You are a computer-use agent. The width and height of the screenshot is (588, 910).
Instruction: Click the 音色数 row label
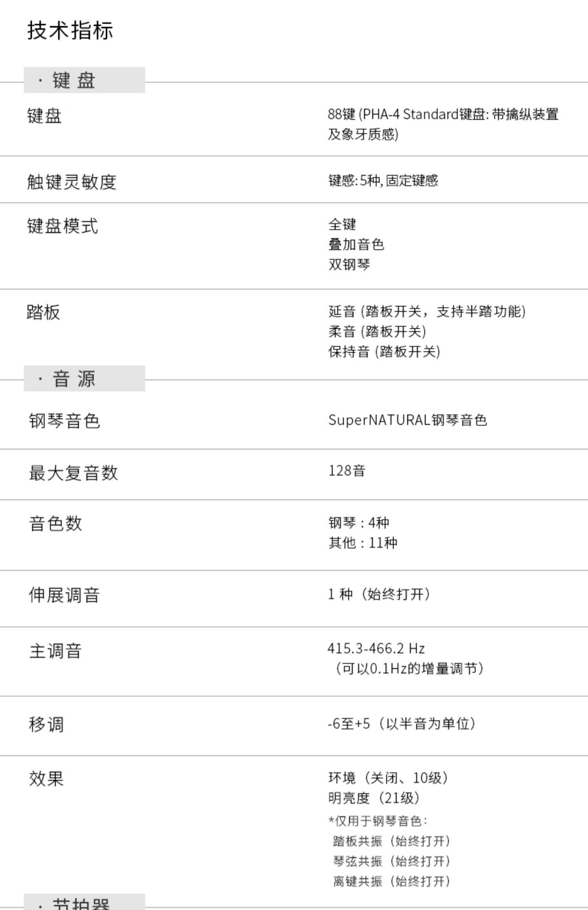pos(55,524)
